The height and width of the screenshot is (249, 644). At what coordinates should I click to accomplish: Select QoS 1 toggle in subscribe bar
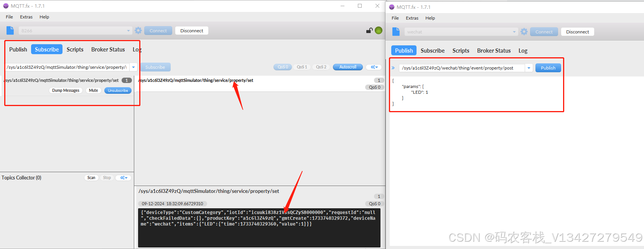pos(302,67)
